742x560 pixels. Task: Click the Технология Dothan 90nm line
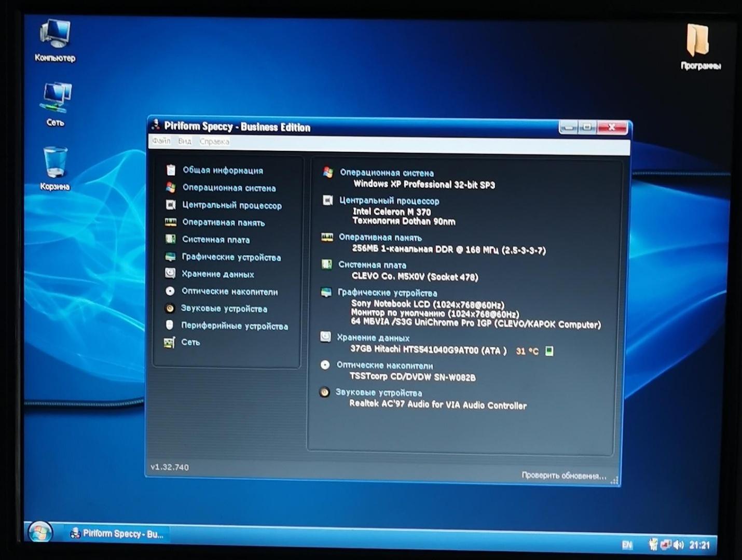pyautogui.click(x=404, y=221)
